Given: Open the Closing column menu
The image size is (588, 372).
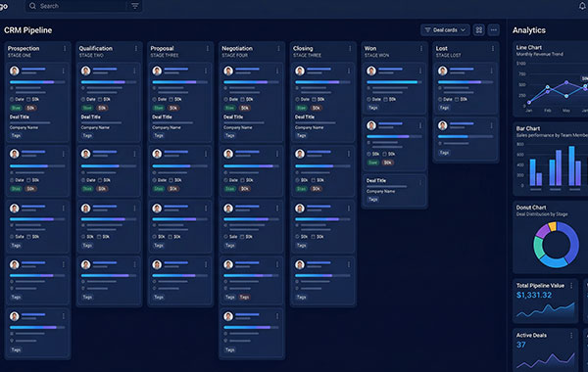Looking at the screenshot, I should 350,49.
